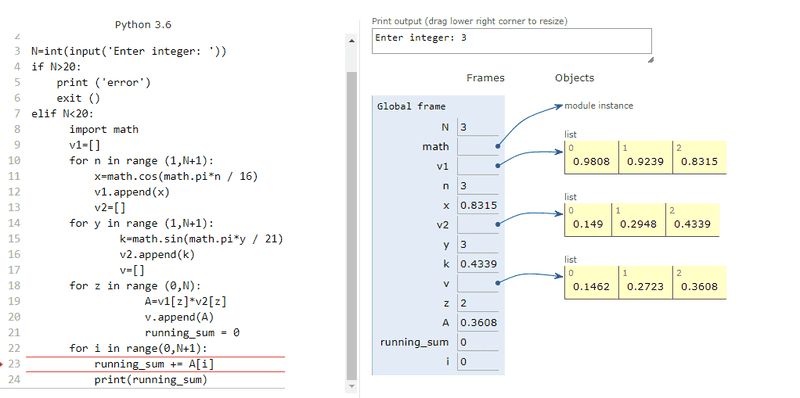The image size is (800, 398).
Task: Click the Python 3.6 label
Action: [143, 25]
